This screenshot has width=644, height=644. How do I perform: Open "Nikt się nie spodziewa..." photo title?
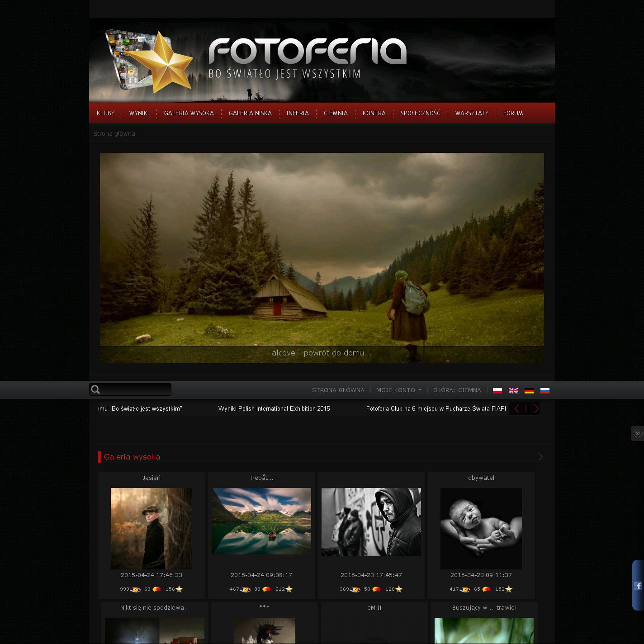155,607
